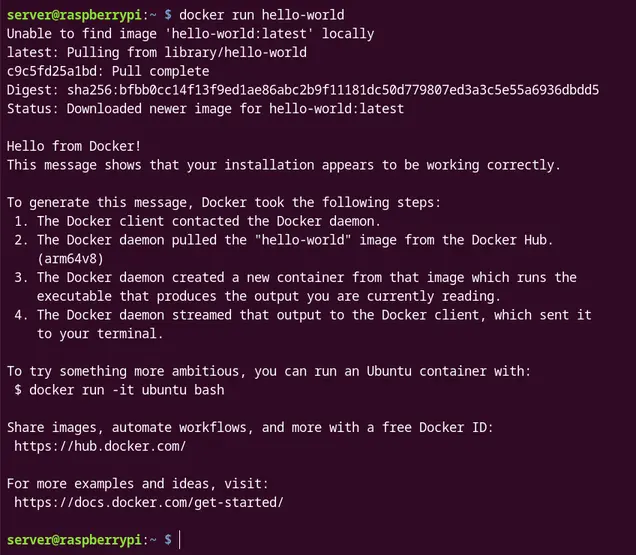The height and width of the screenshot is (555, 636).
Task: Click the typed 'docker run hello-world' command
Action: pos(261,15)
